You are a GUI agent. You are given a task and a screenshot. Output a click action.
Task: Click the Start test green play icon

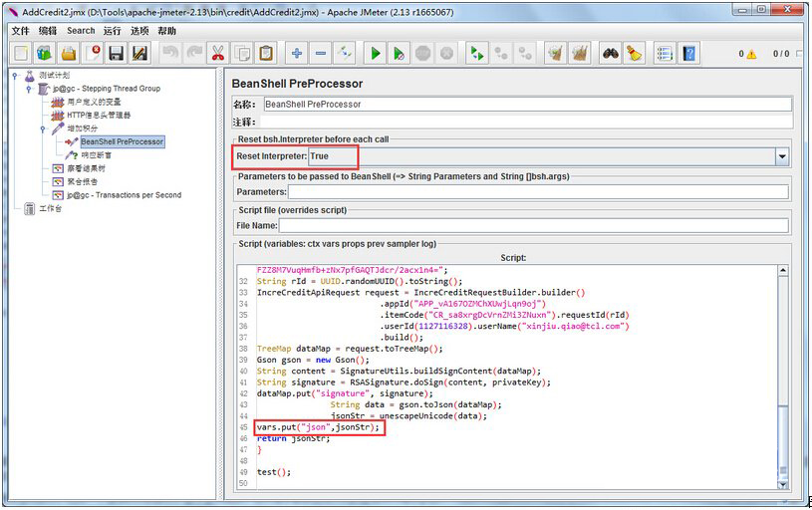click(376, 53)
